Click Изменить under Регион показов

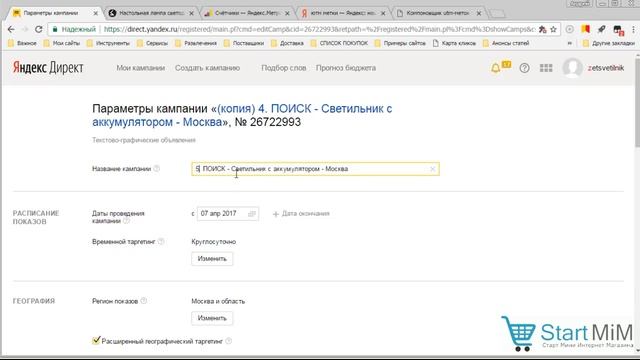[x=212, y=318]
